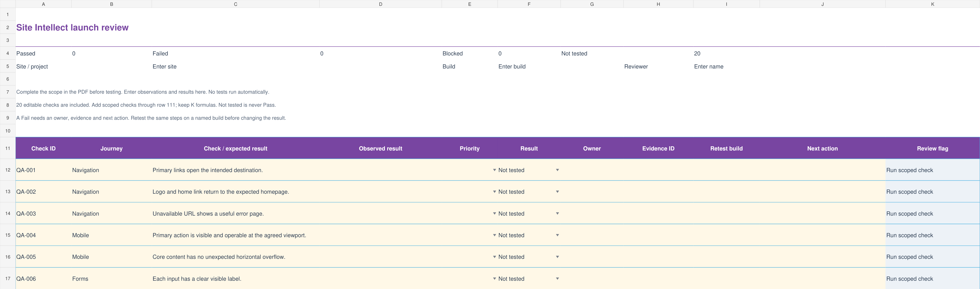Show Result options for QA-002 via its arrow

[x=557, y=192]
